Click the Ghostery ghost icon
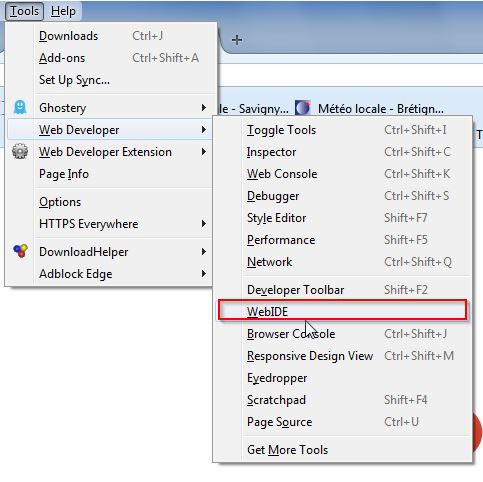 click(x=20, y=108)
